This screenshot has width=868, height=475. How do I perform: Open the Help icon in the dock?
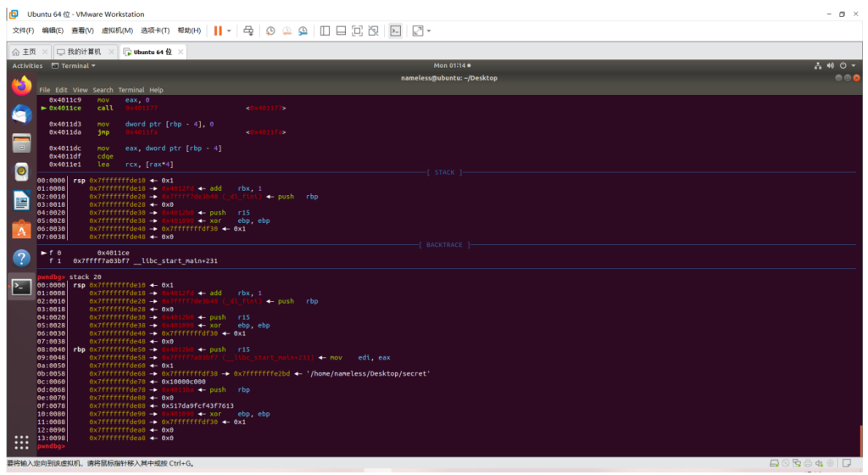(21, 259)
